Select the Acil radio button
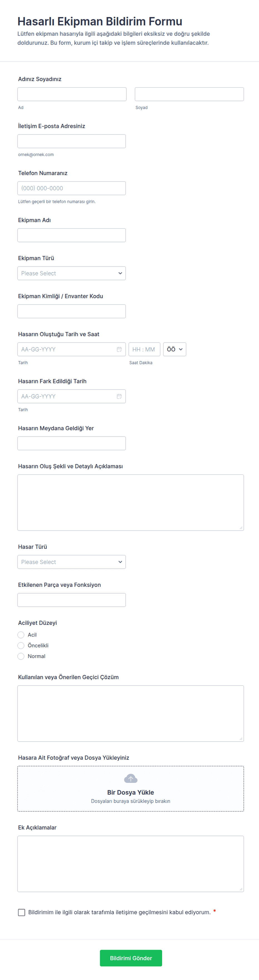Viewport: 259px width, 980px height. (x=21, y=635)
